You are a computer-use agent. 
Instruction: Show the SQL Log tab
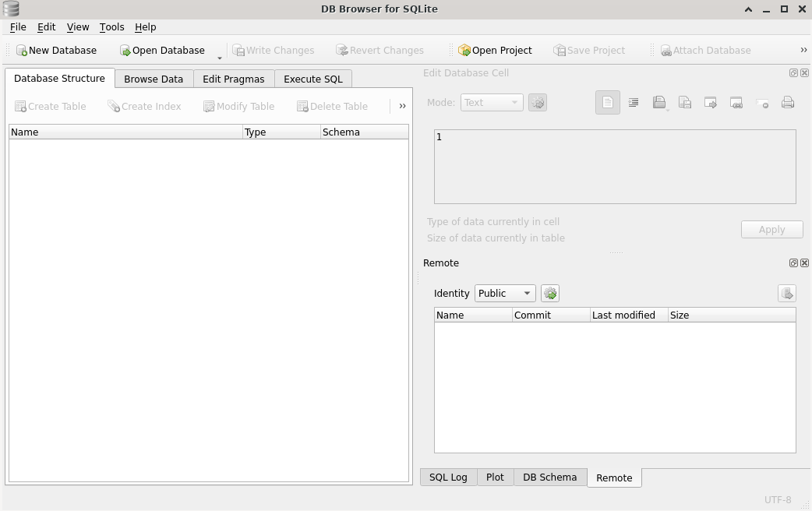point(448,478)
